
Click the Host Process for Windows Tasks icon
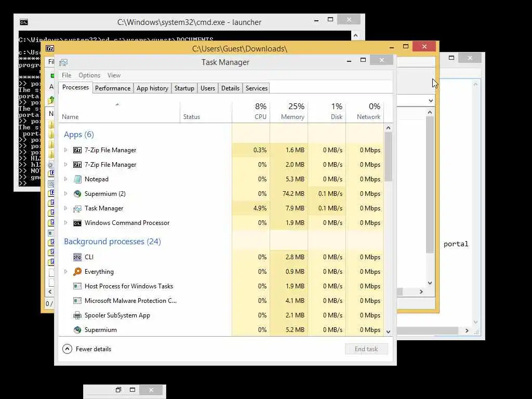point(77,286)
